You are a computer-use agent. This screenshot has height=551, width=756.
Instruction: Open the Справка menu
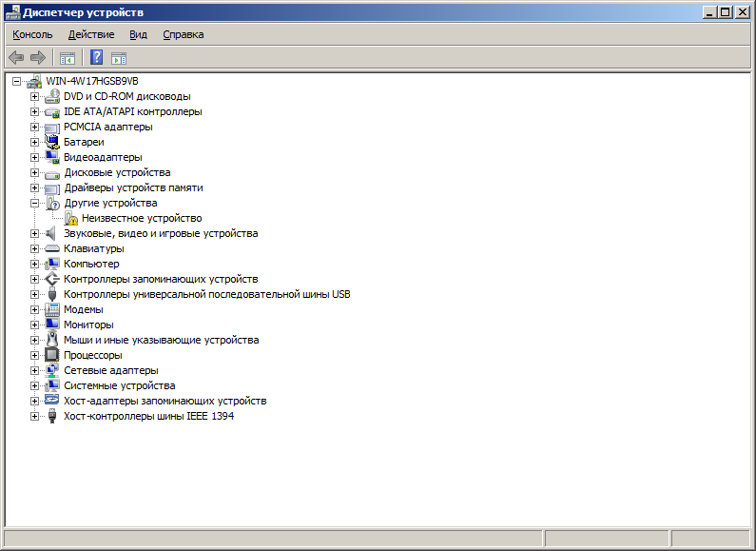click(x=183, y=34)
